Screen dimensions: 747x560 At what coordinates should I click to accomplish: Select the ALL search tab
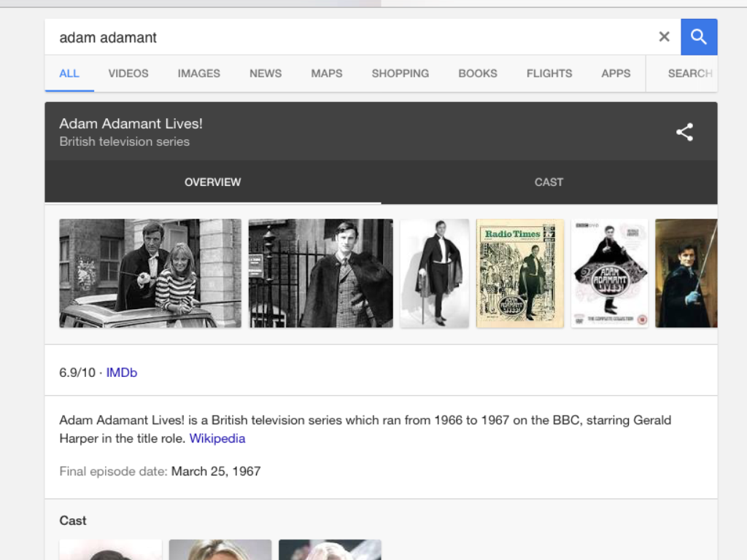[69, 74]
